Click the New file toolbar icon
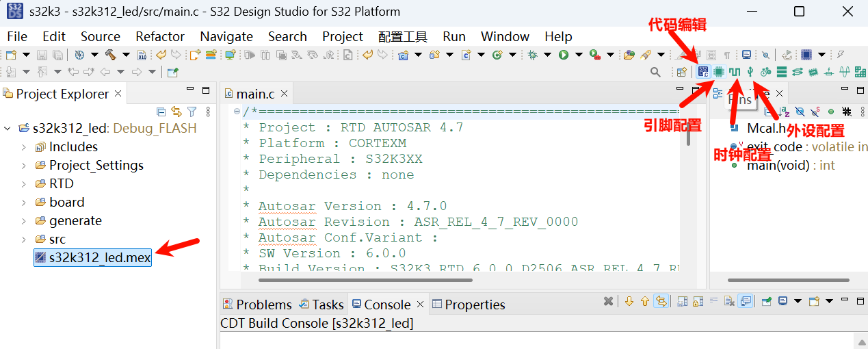This screenshot has width=868, height=349. coord(11,55)
